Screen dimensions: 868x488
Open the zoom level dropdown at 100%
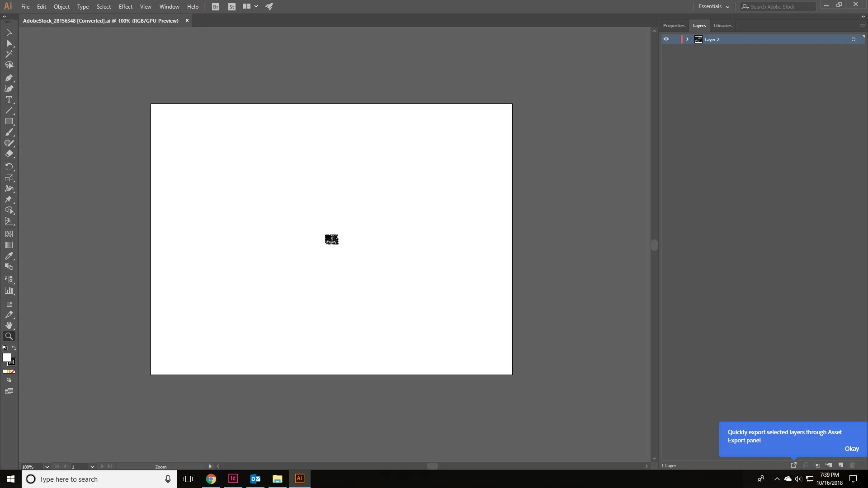(x=47, y=467)
